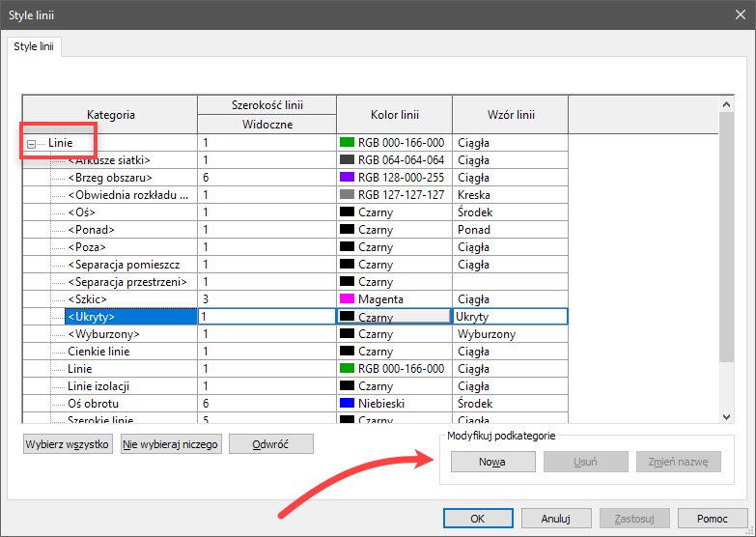Click the Style linii tab
Screen dimensions: 756x537
34,46
